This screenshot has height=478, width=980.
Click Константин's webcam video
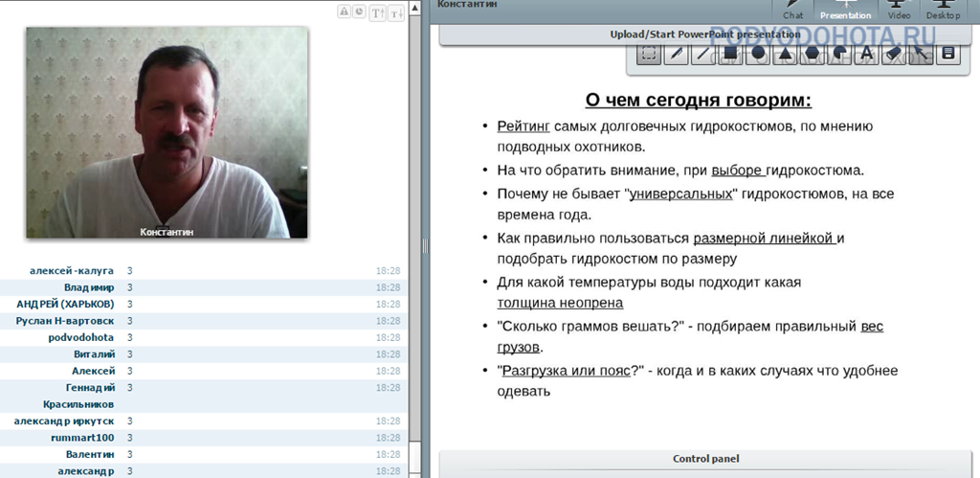coord(167,132)
